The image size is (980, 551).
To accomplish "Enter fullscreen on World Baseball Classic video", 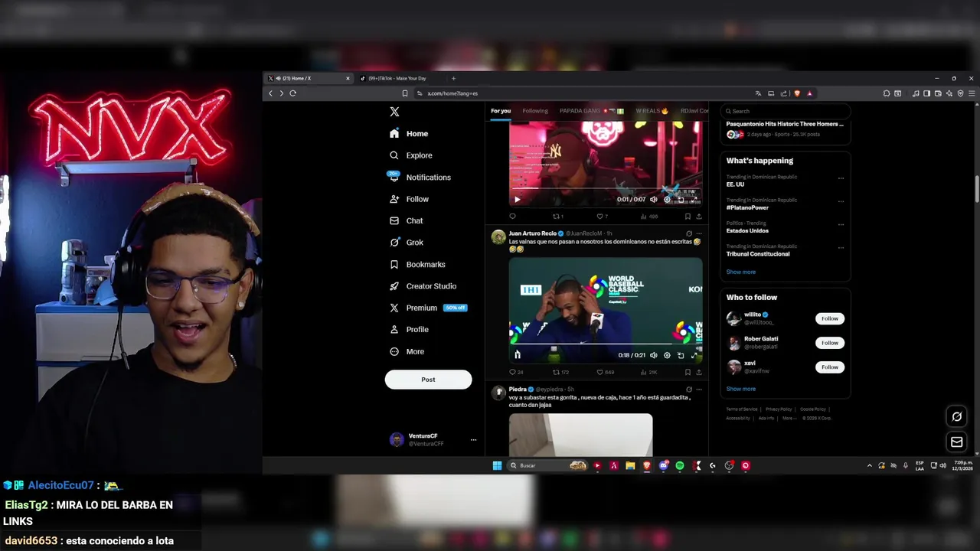I will click(694, 355).
